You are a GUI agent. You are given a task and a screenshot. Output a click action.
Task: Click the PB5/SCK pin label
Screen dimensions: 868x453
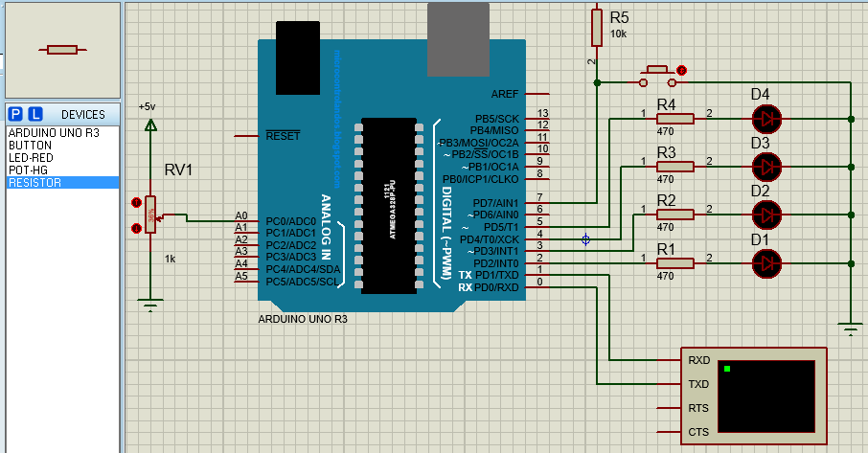497,119
